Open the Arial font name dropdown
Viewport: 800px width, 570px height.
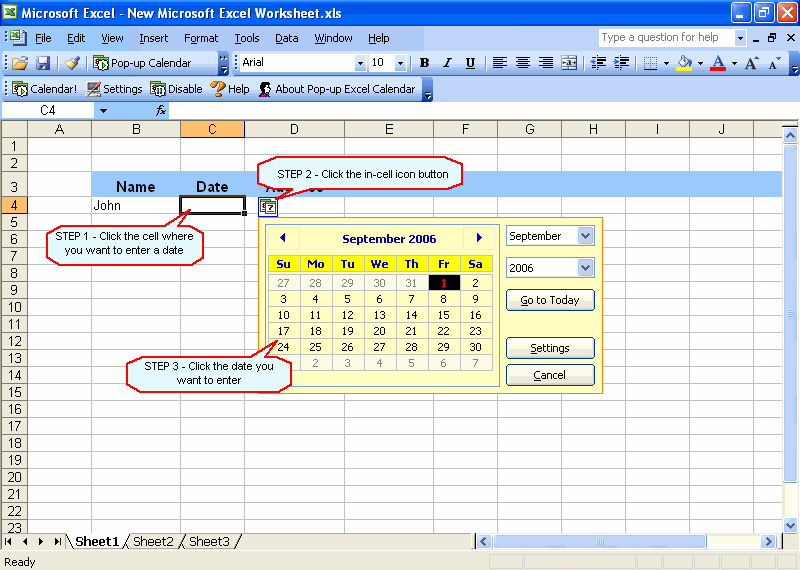pyautogui.click(x=360, y=63)
